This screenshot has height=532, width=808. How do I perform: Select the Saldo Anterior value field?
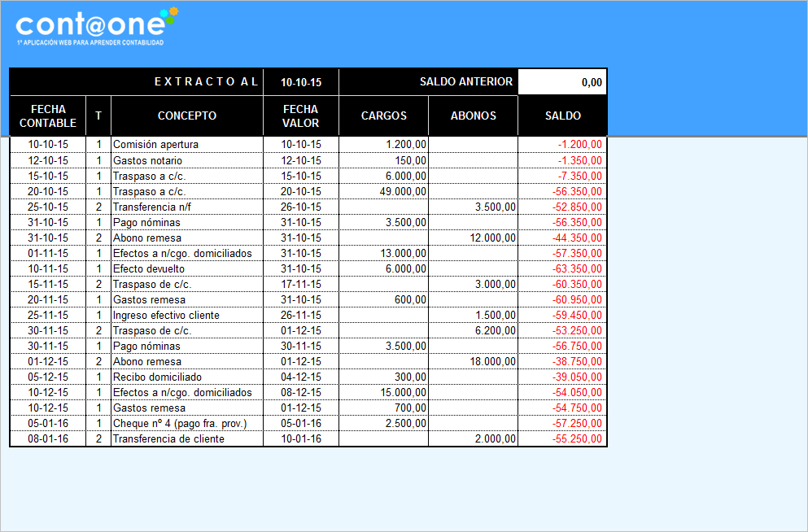coord(562,82)
